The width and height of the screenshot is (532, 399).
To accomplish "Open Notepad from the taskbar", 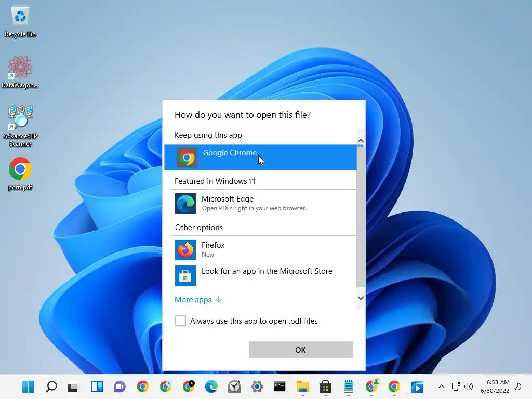I will pyautogui.click(x=349, y=387).
